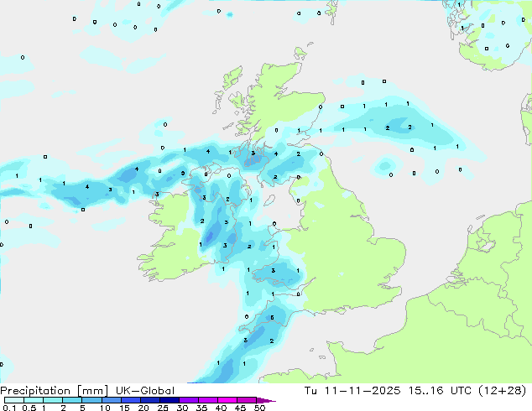Click the '25' legend scale value

pyautogui.click(x=163, y=408)
